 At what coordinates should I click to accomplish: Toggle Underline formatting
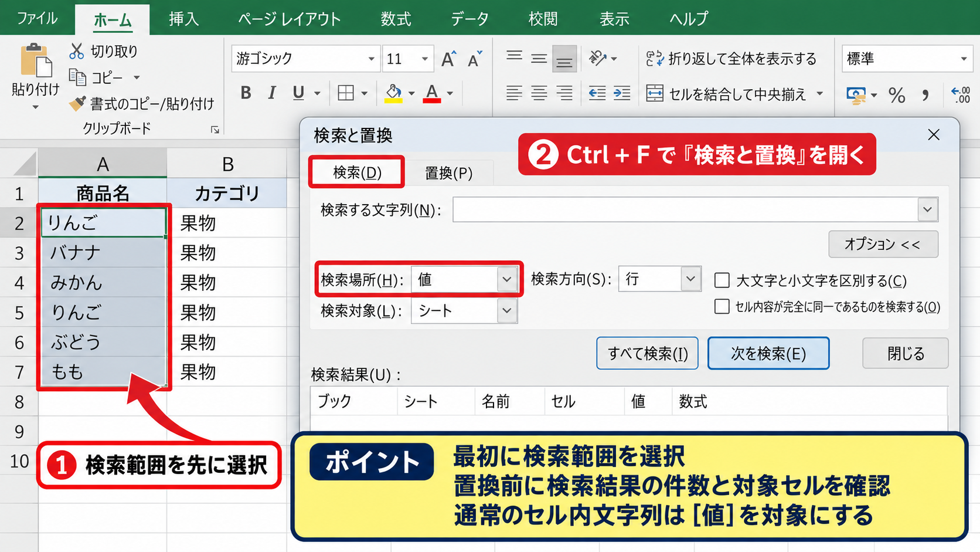click(x=298, y=93)
